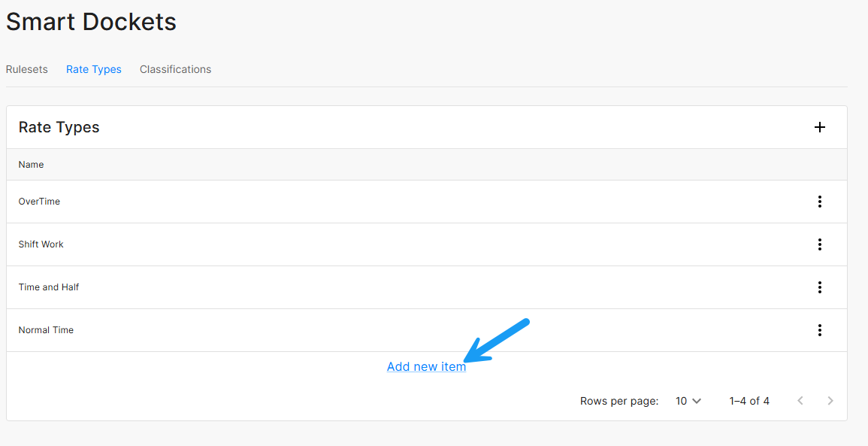Image resolution: width=868 pixels, height=446 pixels.
Task: Go to the next page of results
Action: tap(830, 401)
